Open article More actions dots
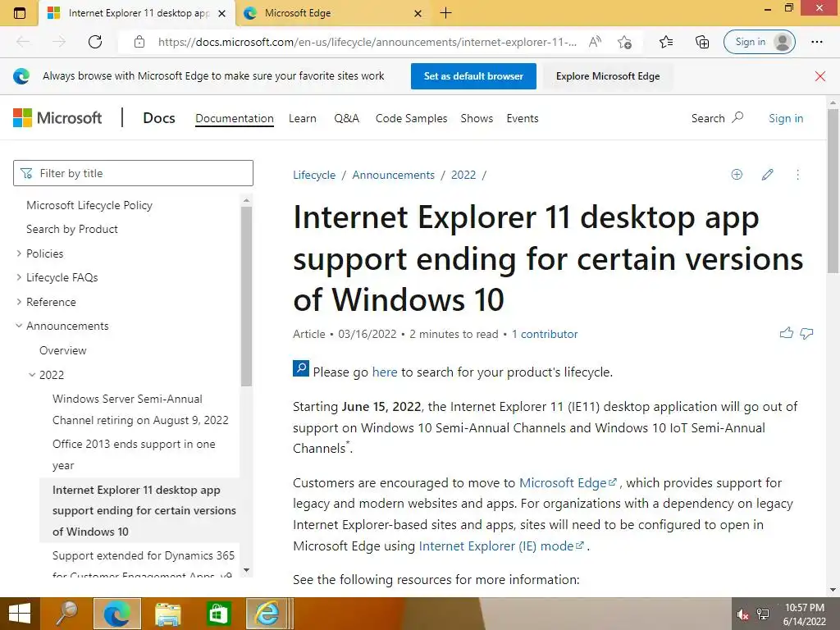The height and width of the screenshot is (630, 840). (797, 175)
